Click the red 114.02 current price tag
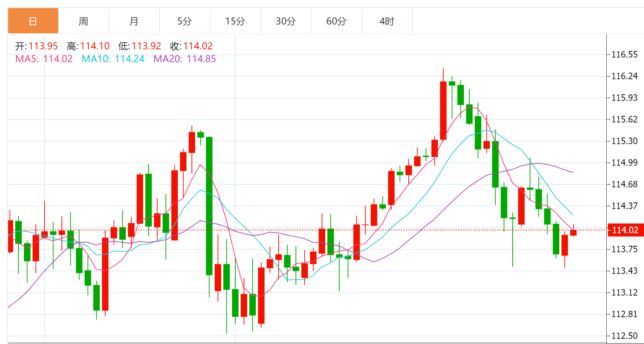Viewport: 644px width, 344px height. tap(625, 230)
